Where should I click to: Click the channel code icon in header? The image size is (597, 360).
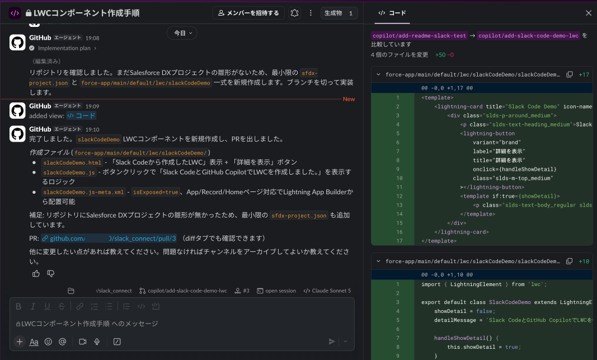(x=15, y=13)
